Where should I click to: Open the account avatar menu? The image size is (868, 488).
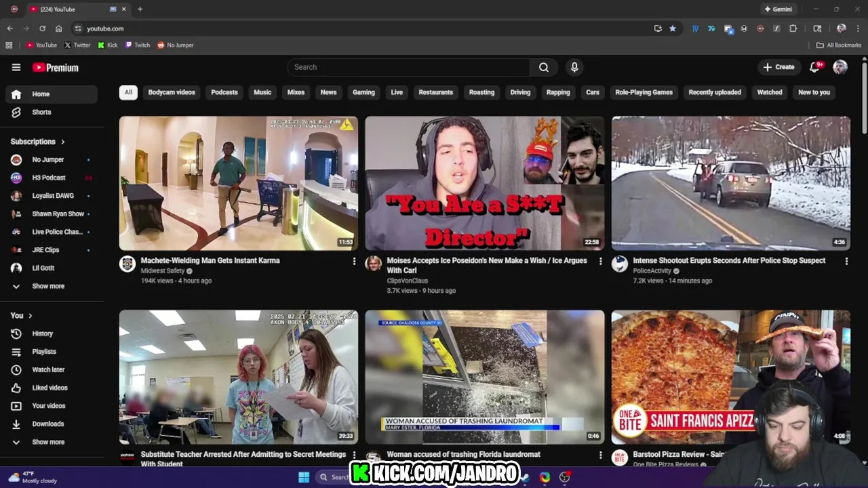[840, 67]
